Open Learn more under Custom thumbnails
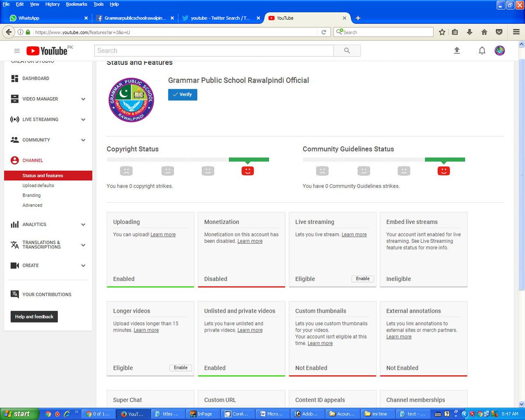The height and width of the screenshot is (420, 525). point(320,343)
